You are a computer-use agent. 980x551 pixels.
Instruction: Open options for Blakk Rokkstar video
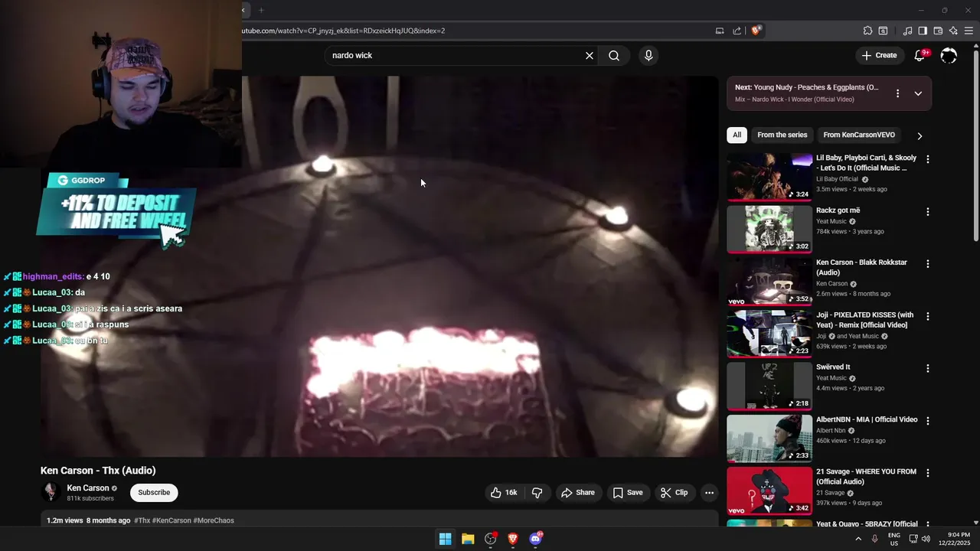(x=928, y=264)
